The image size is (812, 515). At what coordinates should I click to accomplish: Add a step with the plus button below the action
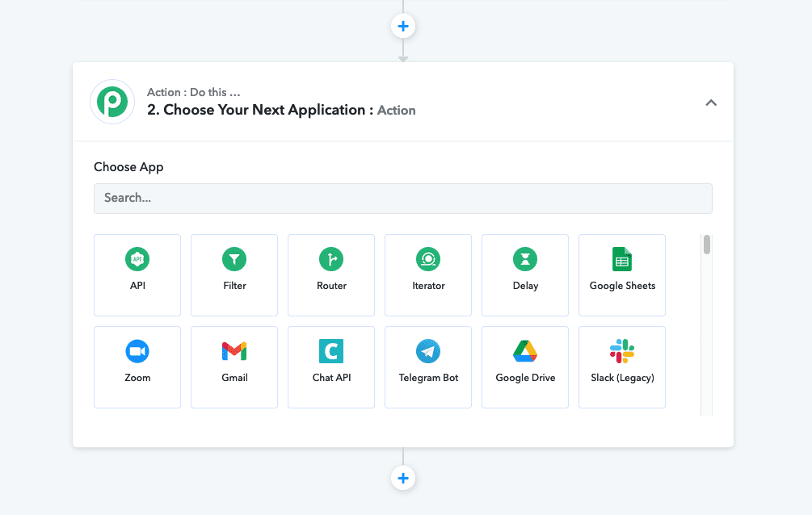tap(403, 478)
